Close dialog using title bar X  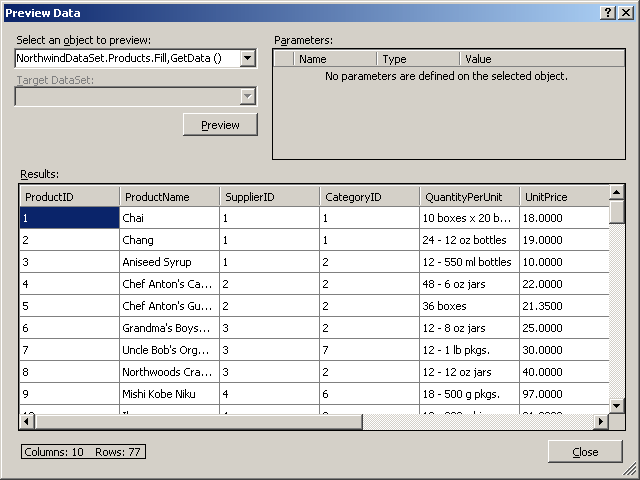pos(626,12)
